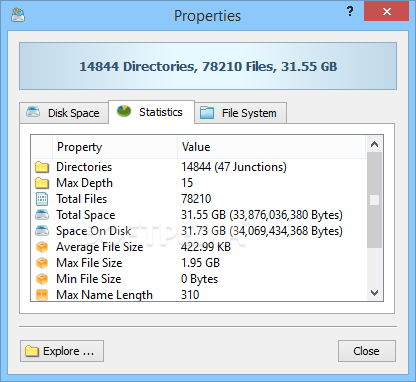Click the Max Depth folder icon

pos(42,183)
